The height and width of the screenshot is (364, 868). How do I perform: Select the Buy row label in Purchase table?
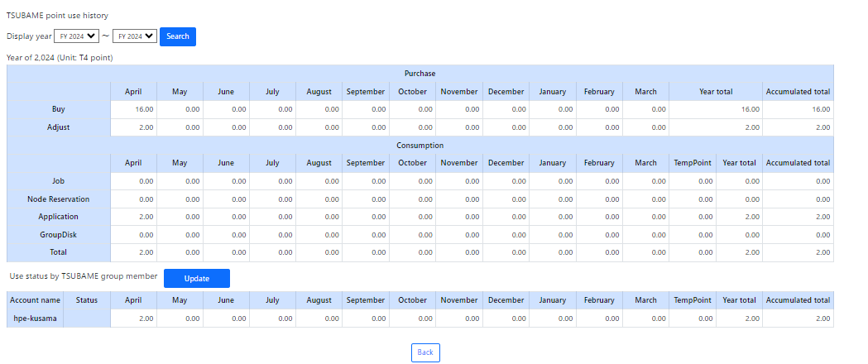tap(58, 109)
